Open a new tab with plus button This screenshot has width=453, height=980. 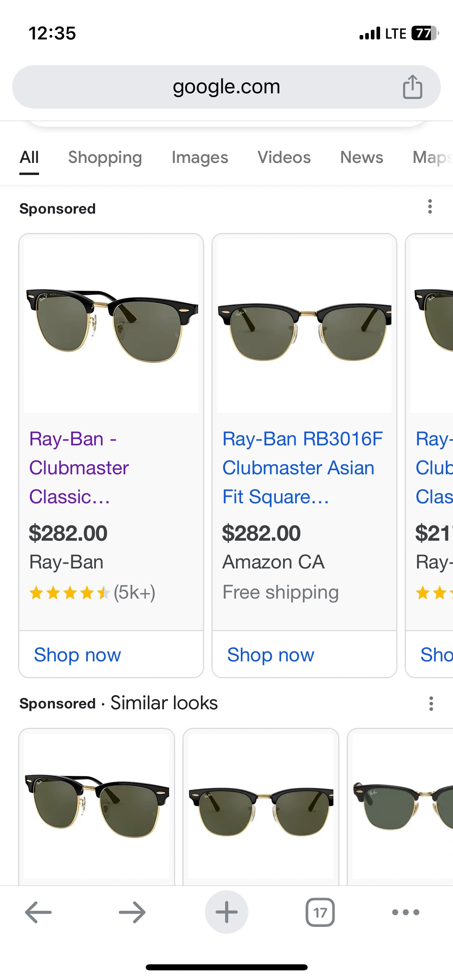[x=226, y=912]
